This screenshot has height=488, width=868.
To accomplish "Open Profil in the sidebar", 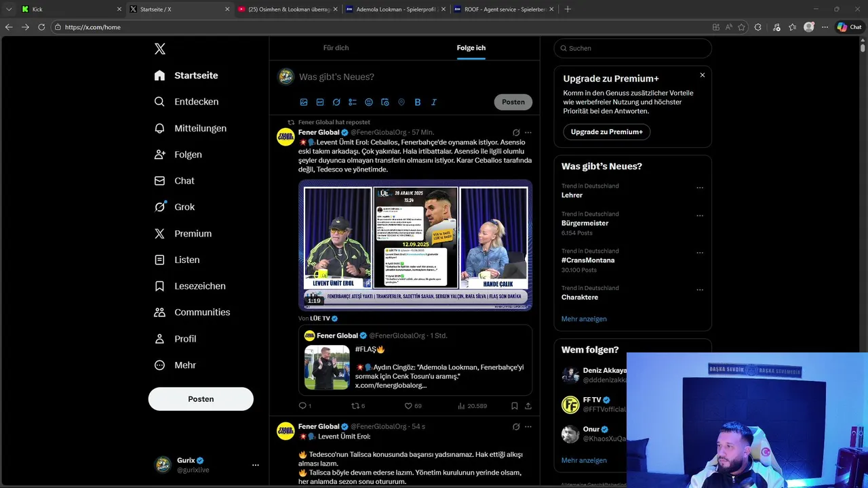I will tap(175, 339).
